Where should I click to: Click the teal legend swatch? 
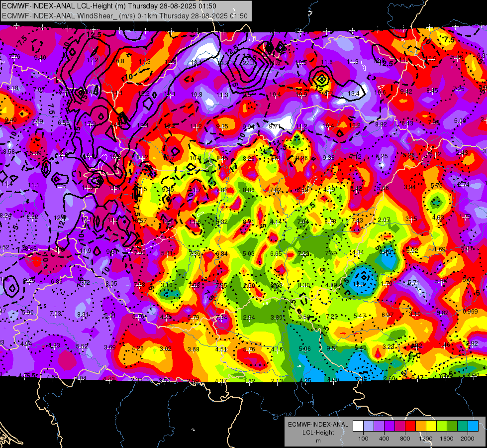[x=463, y=426]
